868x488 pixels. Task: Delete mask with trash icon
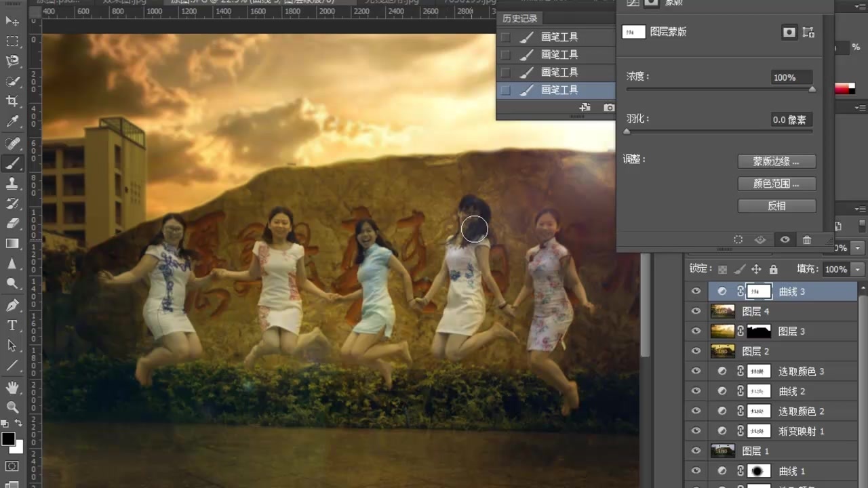807,240
